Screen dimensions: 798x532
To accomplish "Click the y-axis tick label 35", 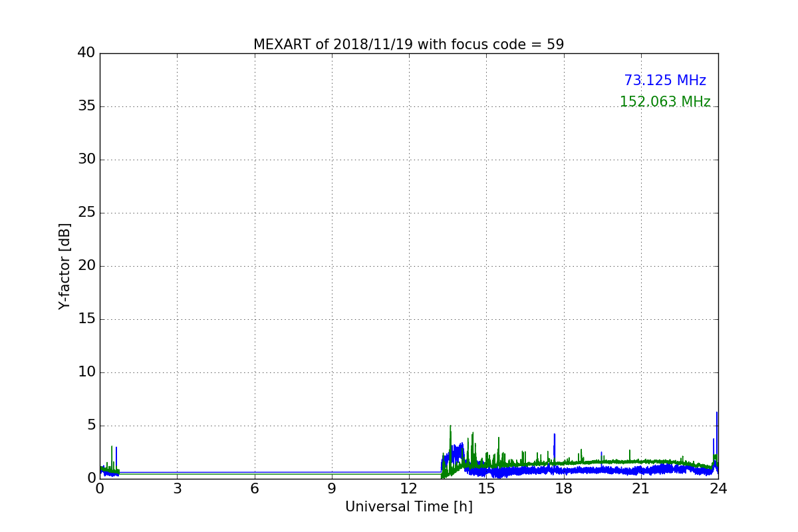I will pos(86,106).
